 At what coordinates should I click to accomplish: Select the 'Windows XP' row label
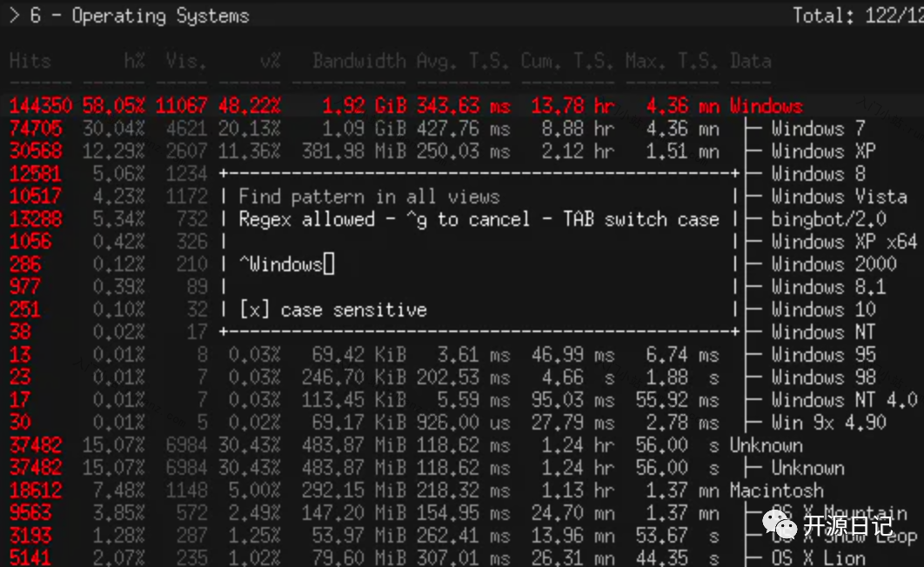tap(823, 151)
